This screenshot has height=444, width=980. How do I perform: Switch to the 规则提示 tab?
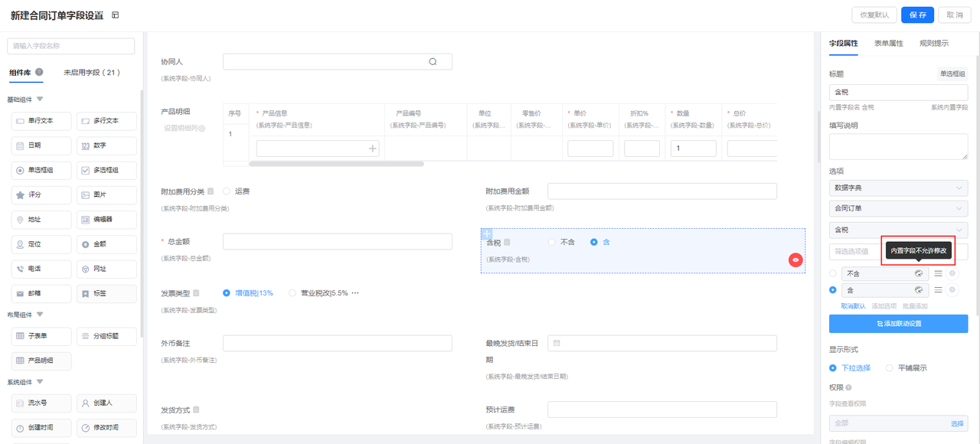click(934, 44)
